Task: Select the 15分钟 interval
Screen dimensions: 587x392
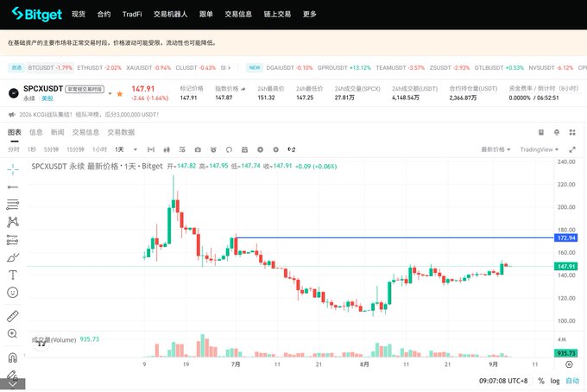Action: pos(75,149)
